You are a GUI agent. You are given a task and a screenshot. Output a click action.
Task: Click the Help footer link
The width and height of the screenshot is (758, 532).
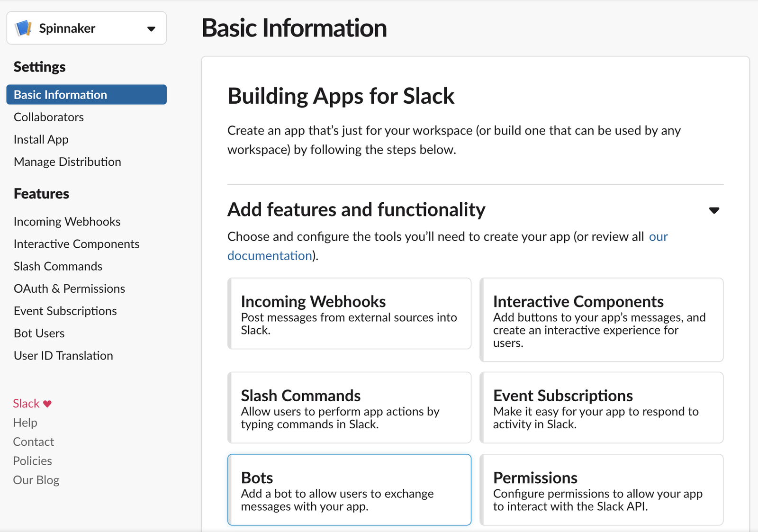pos(25,423)
